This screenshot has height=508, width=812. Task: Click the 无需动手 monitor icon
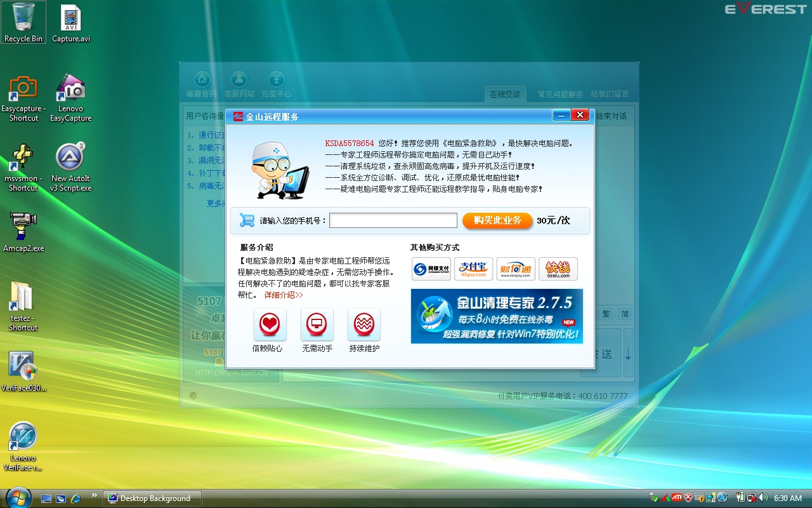tap(317, 324)
